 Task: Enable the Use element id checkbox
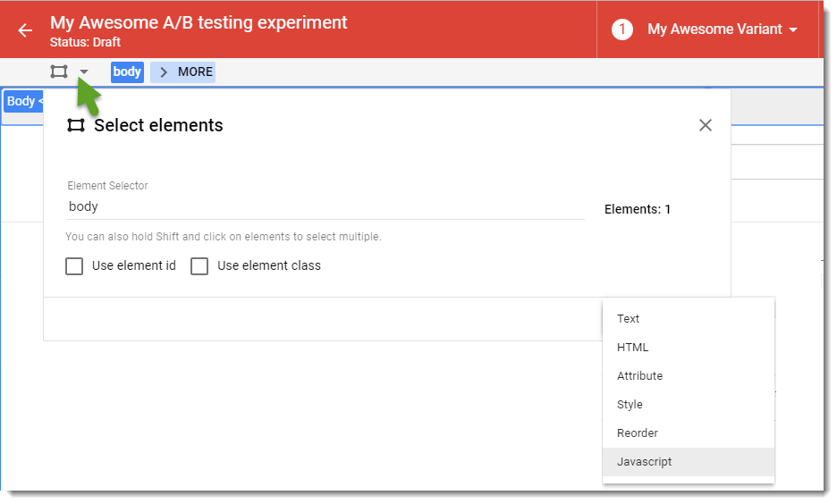(x=75, y=266)
